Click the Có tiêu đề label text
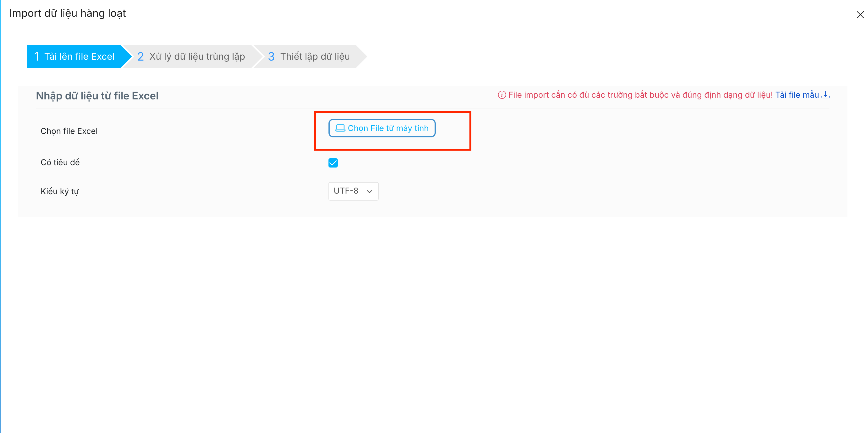 (60, 162)
